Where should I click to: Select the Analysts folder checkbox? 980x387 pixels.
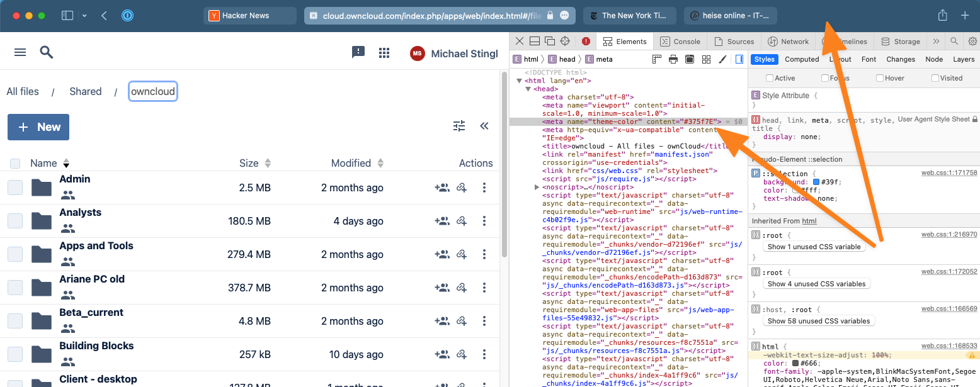(x=15, y=221)
